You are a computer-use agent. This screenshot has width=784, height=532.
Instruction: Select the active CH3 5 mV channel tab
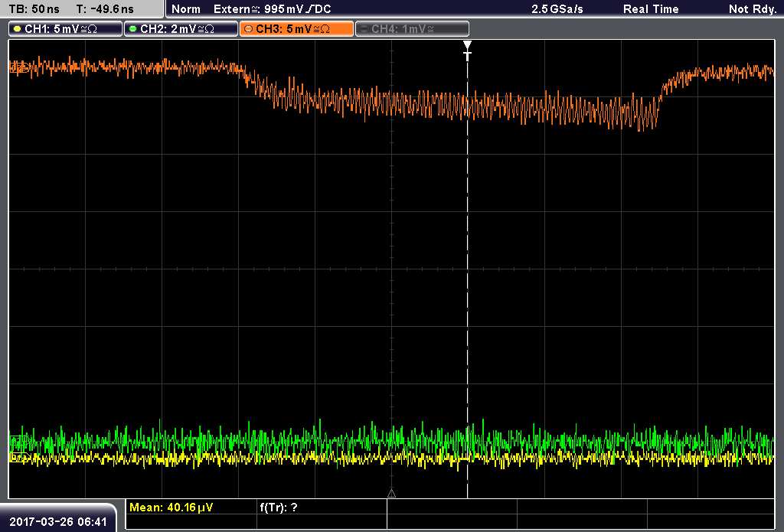click(x=296, y=29)
